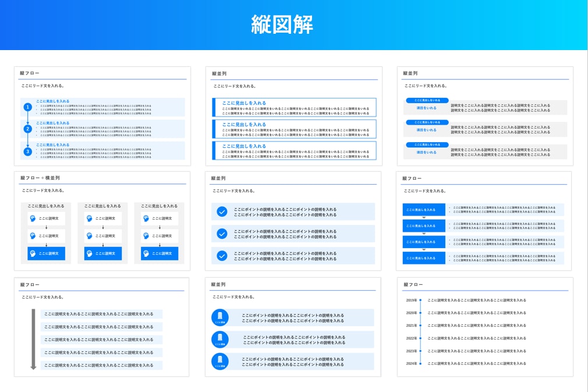
Task: Click the timeline dot beside 2019年
Action: (x=420, y=300)
